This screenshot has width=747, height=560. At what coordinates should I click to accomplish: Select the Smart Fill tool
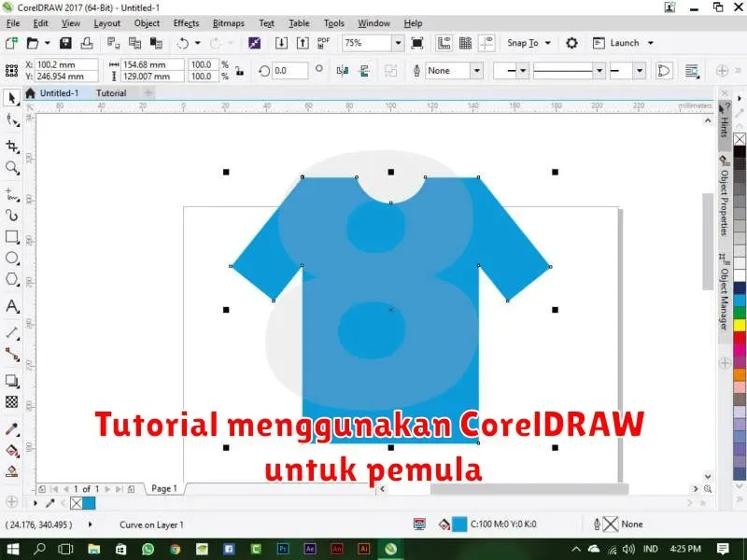[12, 471]
